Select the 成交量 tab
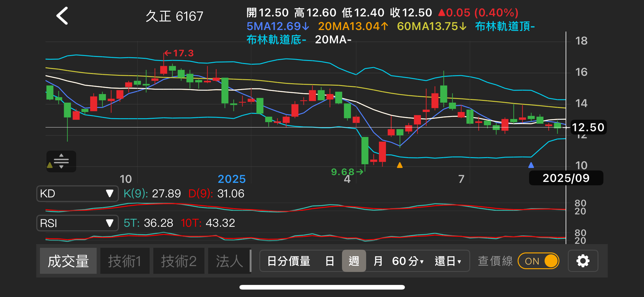 click(68, 261)
